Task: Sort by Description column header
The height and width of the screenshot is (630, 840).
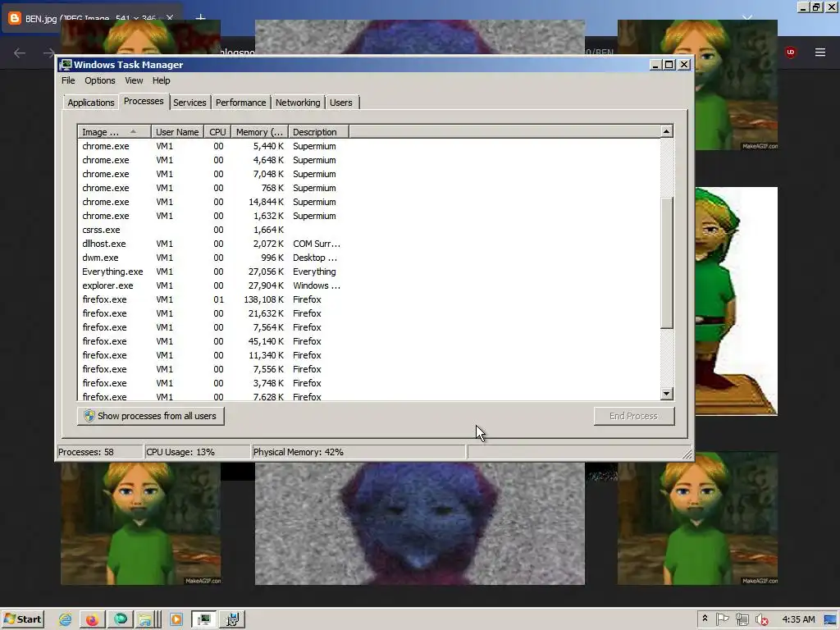Action: tap(318, 132)
